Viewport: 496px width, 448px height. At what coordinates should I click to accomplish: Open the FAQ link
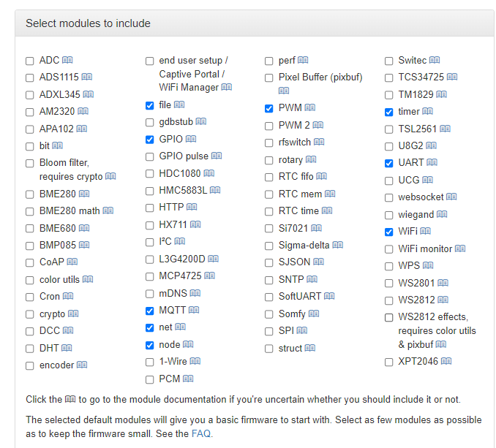click(x=201, y=433)
